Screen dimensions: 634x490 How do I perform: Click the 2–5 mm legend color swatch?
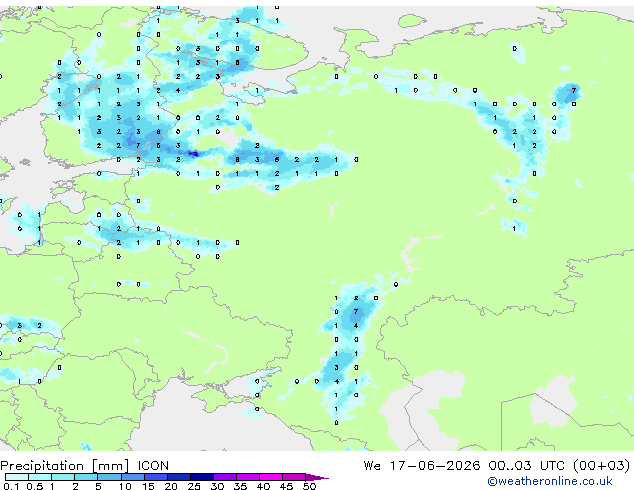(86, 477)
